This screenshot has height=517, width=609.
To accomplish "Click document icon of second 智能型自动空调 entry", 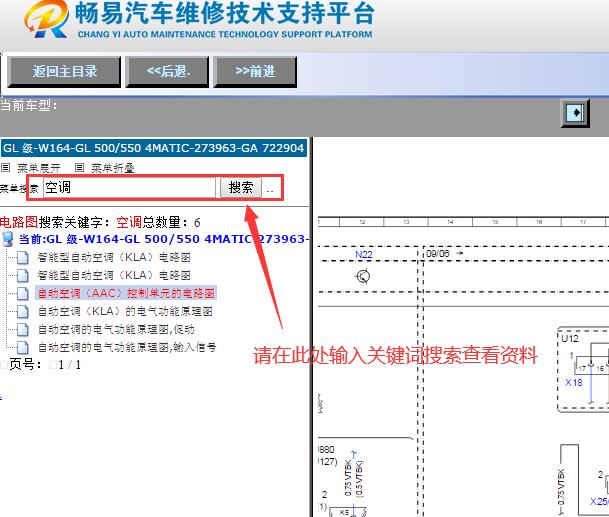I will point(23,275).
